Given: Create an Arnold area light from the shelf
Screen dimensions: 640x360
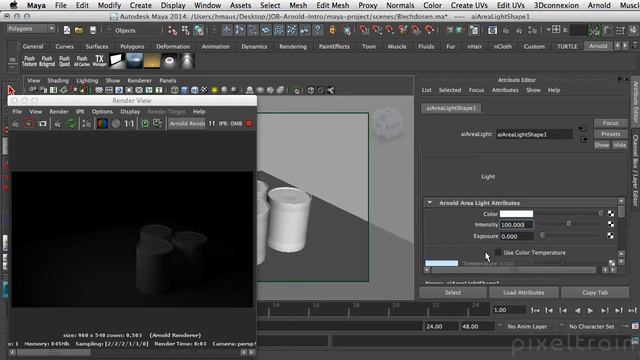Looking at the screenshot, I should click(x=117, y=61).
